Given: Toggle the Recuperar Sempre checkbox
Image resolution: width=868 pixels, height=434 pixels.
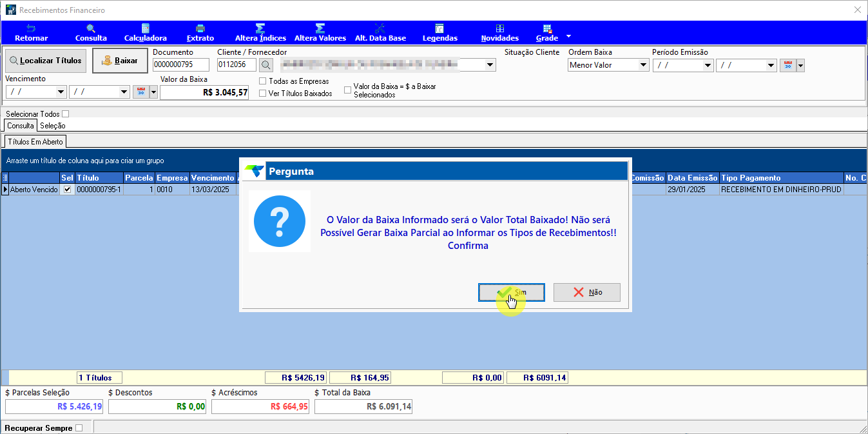Looking at the screenshot, I should click(79, 428).
